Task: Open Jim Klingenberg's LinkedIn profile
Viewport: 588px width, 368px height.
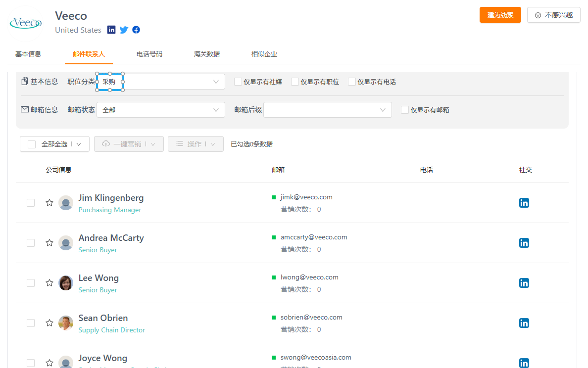Action: [524, 203]
